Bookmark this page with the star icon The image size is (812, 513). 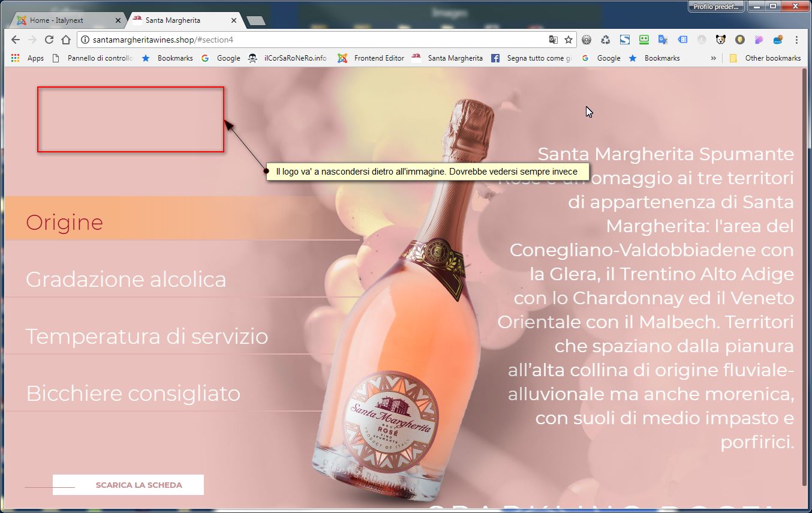[568, 40]
